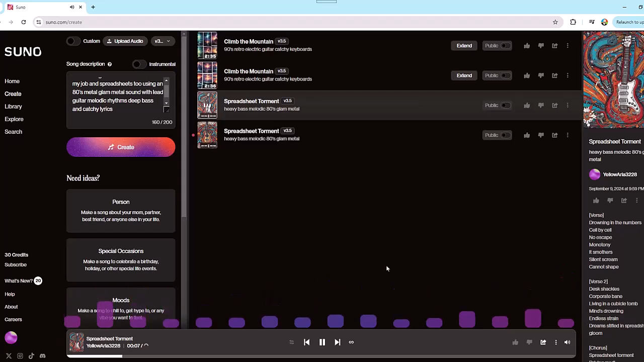Dislike the first Climb the Mountain song
644x362 pixels.
pyautogui.click(x=541, y=46)
